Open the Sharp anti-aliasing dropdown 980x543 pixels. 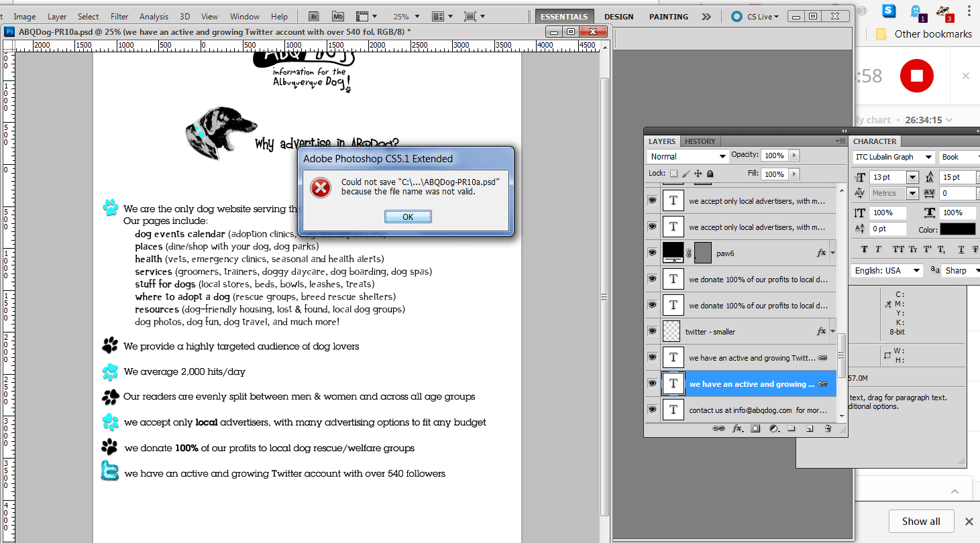coord(961,270)
